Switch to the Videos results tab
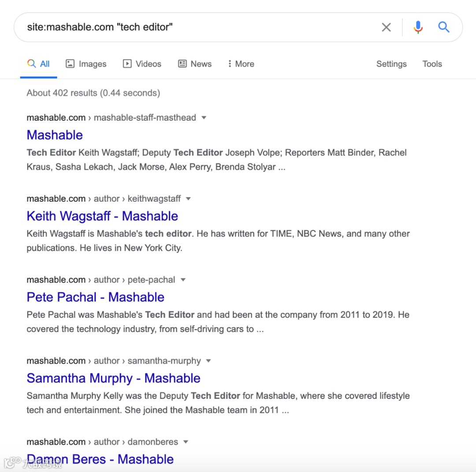 click(142, 64)
